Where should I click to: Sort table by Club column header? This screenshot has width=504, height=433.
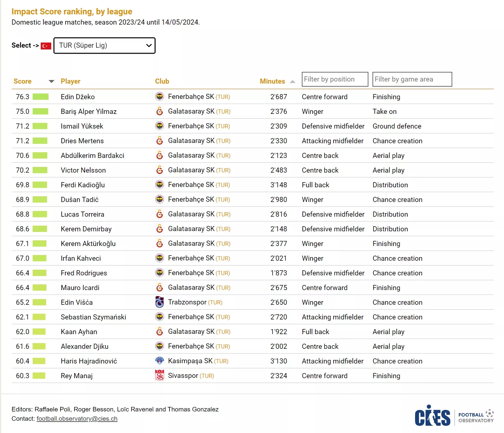coord(162,81)
